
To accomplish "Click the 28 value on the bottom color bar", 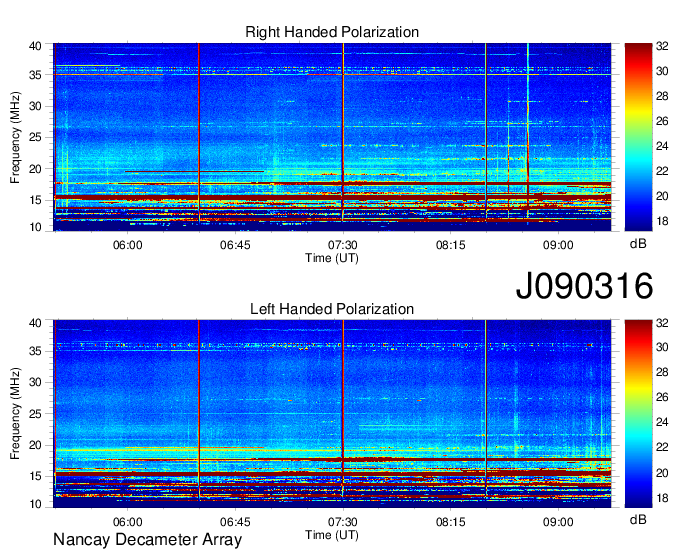I will [x=662, y=372].
